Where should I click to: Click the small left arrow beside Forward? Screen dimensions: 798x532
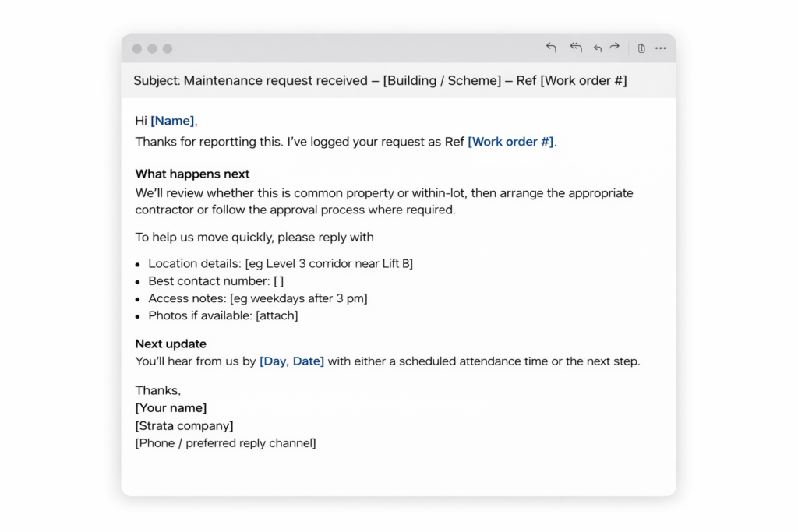[x=598, y=48]
